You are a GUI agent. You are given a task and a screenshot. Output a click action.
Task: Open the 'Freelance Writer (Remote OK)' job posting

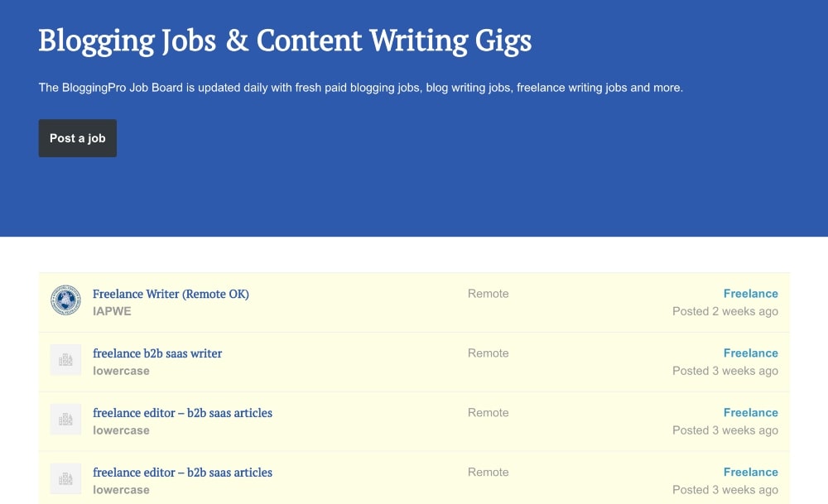[171, 294]
